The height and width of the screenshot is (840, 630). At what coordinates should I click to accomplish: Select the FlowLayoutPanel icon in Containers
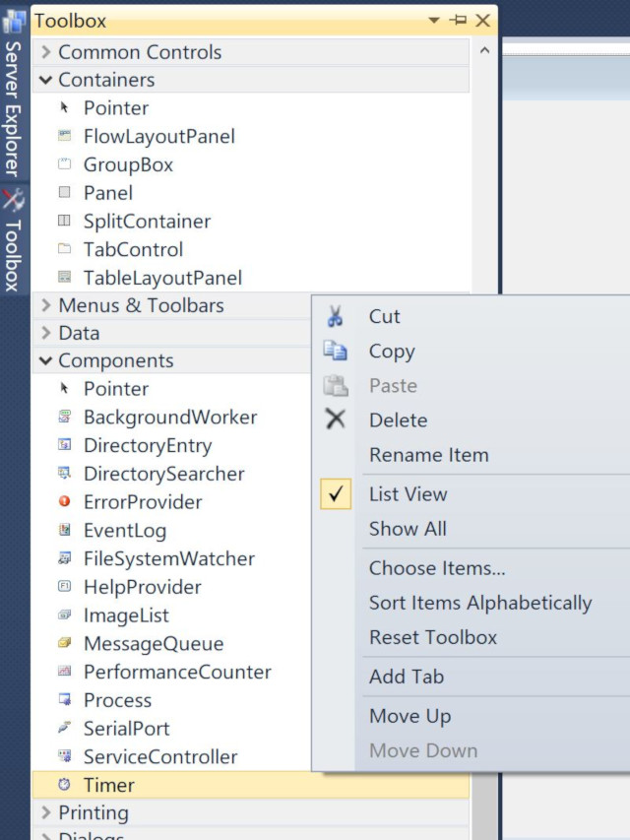65,136
